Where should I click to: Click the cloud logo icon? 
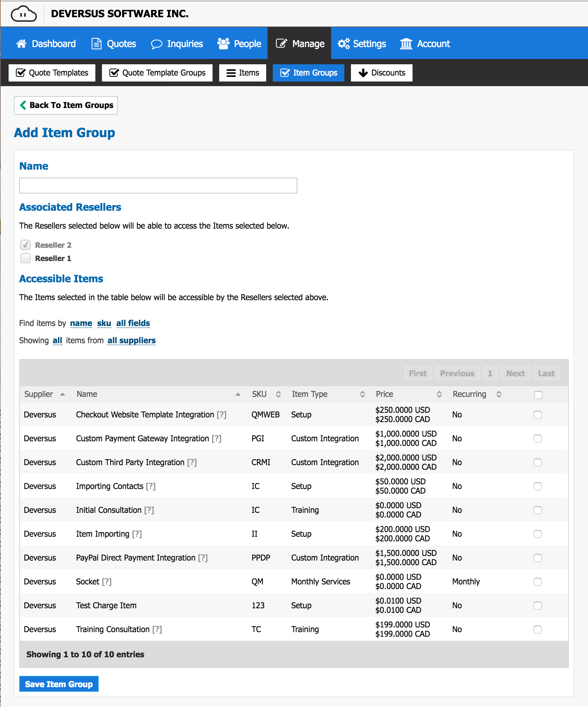tap(24, 14)
